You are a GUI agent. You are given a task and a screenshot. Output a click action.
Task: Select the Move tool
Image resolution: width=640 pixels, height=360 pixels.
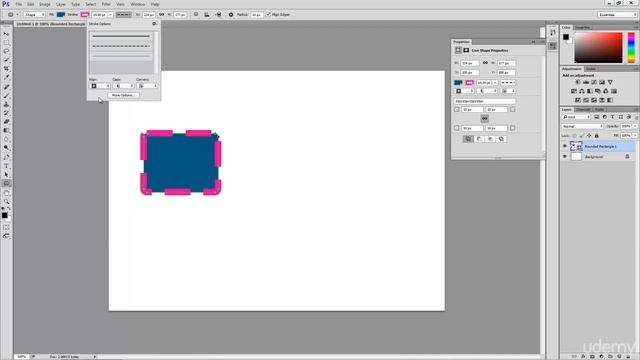(6, 34)
